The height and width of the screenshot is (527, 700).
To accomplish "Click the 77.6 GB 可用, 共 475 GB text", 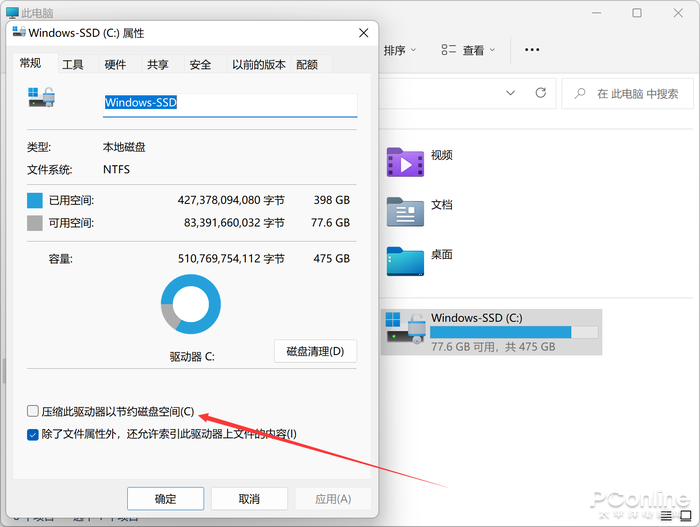I will (x=493, y=347).
